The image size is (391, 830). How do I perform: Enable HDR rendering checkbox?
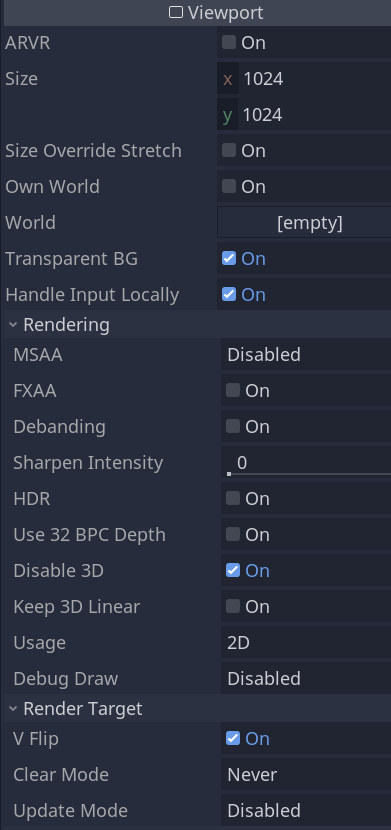[233, 499]
